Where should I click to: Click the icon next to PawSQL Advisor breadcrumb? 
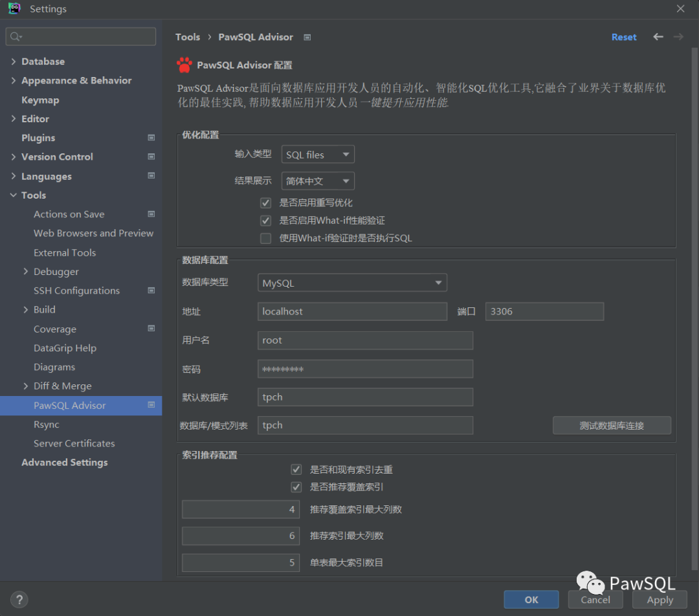tap(307, 38)
